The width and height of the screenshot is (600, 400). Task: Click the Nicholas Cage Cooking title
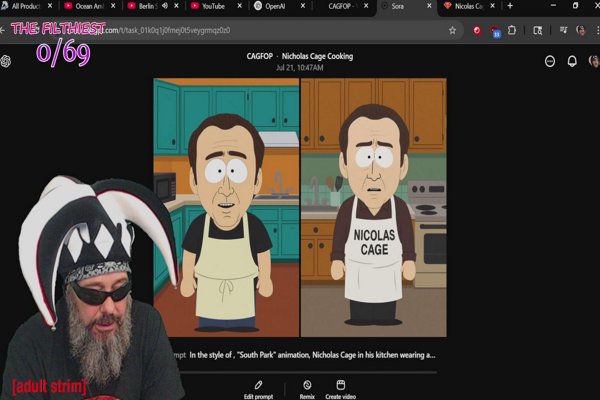[x=317, y=56]
